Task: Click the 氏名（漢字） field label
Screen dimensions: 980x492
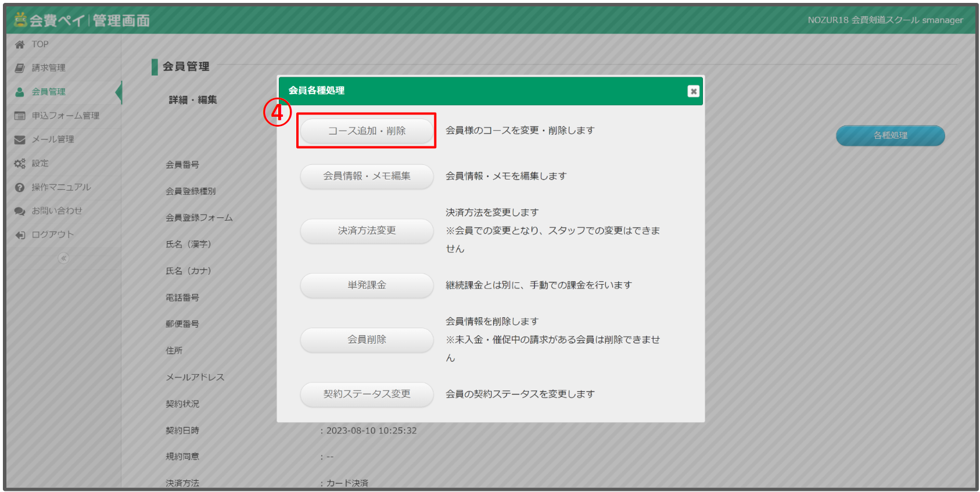Action: (x=188, y=245)
